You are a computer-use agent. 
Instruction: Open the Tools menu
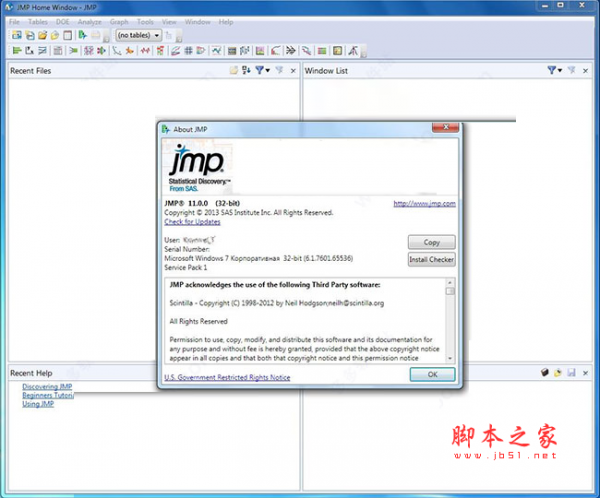coord(145,22)
